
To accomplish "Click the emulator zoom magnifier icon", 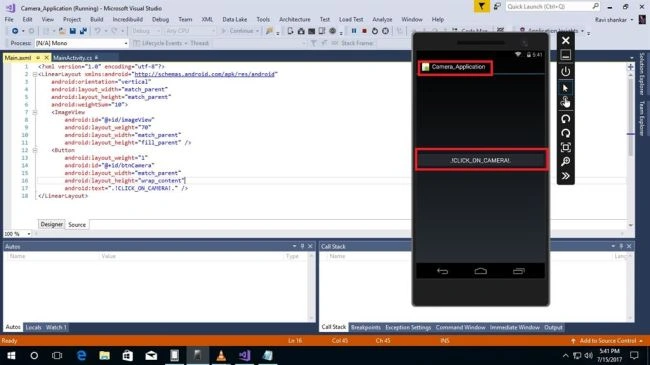I will 565,161.
